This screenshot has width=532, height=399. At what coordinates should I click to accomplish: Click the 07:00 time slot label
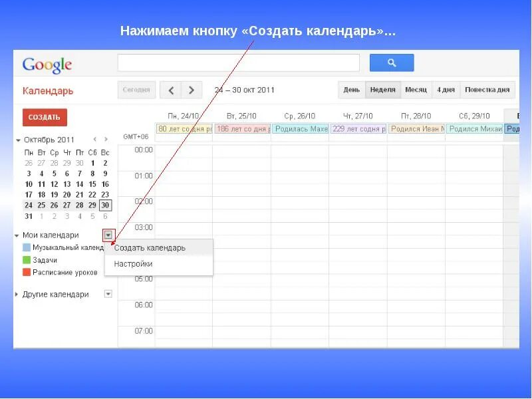click(144, 331)
